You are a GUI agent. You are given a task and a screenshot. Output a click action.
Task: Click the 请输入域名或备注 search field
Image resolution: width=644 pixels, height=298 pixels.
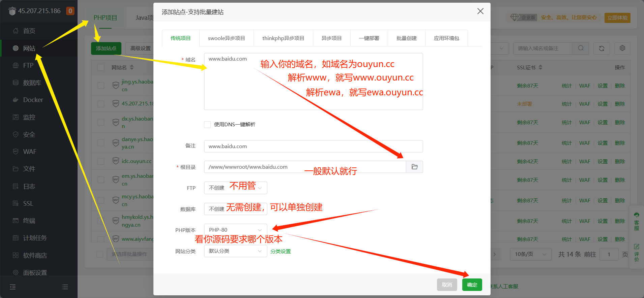point(543,48)
